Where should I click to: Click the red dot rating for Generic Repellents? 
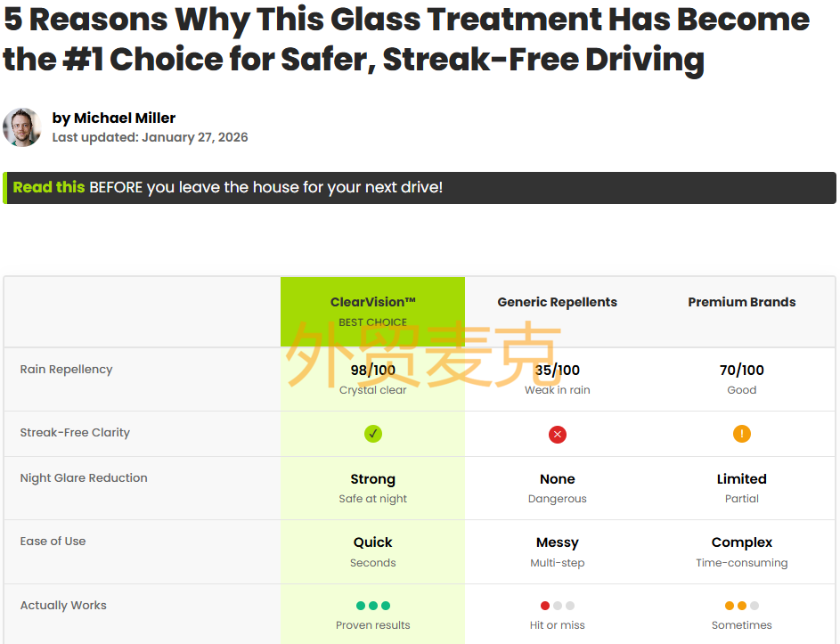point(546,606)
